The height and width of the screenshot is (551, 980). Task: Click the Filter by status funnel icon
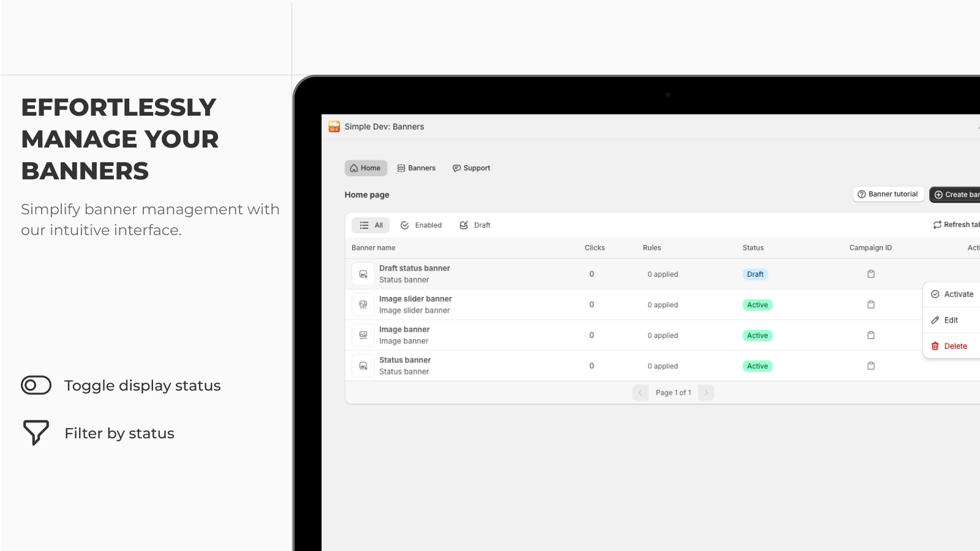coord(36,432)
